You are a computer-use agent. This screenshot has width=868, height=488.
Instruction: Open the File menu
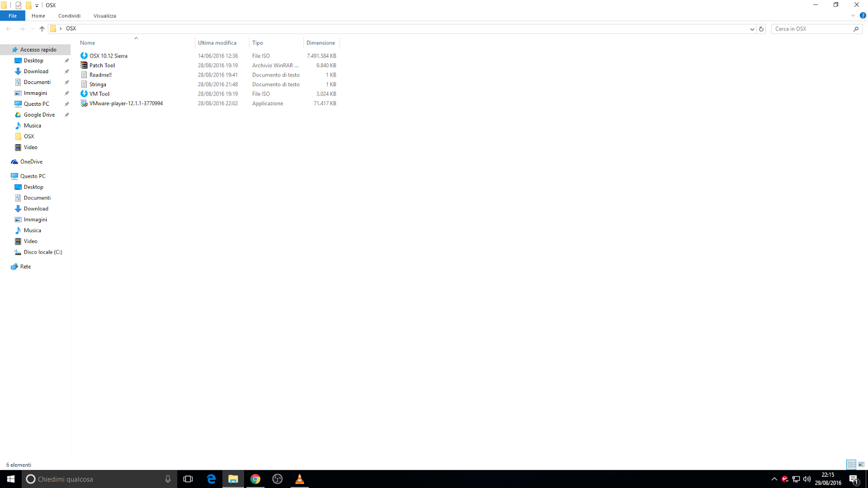tap(12, 16)
